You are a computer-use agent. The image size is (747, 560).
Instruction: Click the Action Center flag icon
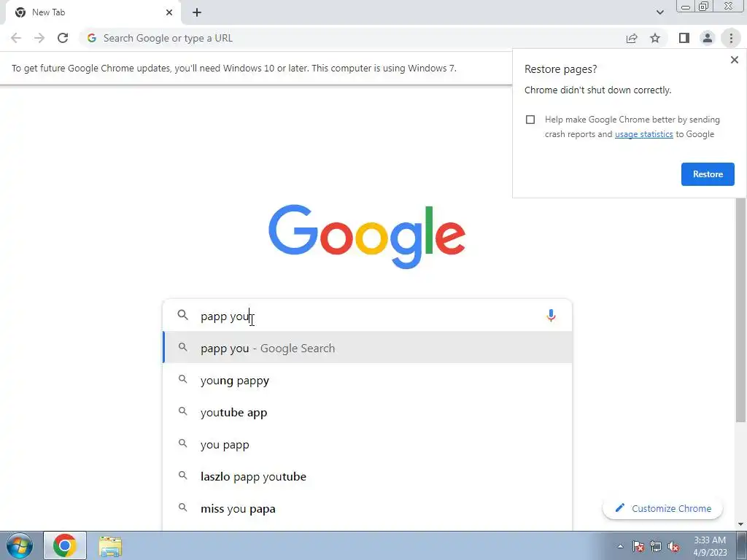(638, 546)
